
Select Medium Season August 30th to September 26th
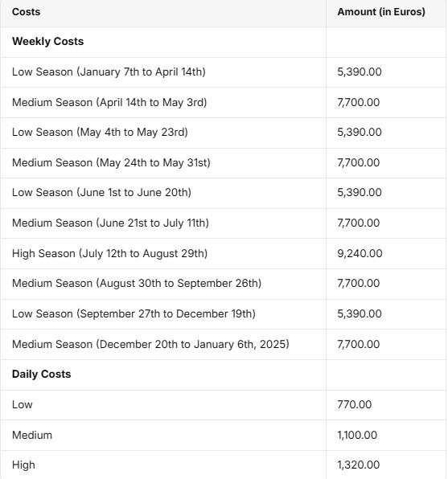(137, 283)
